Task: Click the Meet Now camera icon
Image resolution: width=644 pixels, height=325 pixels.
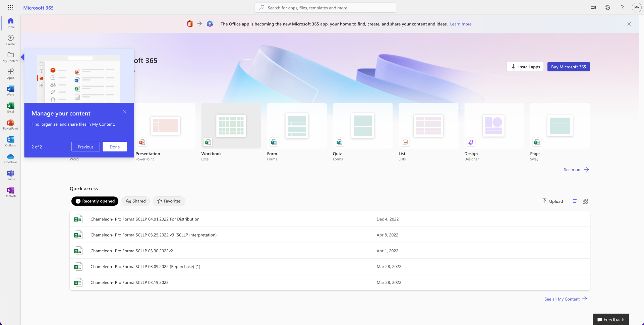Action: (x=593, y=7)
